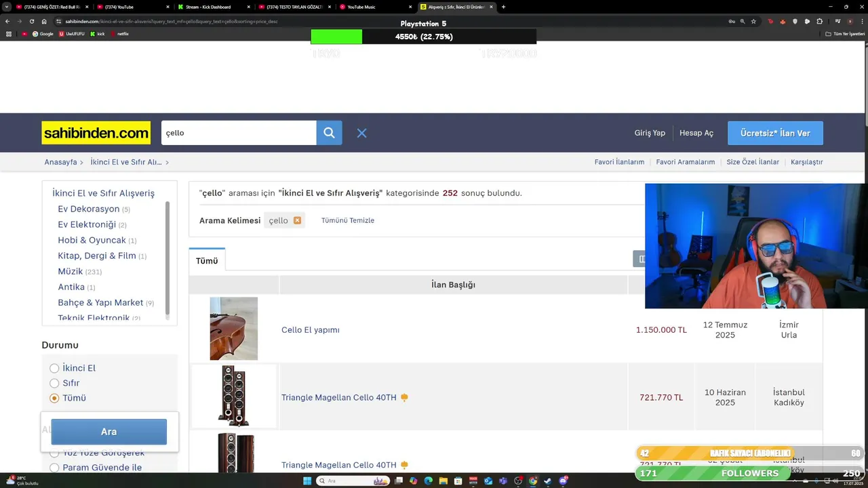Viewport: 868px width, 488px height.
Task: Open the Antika category
Action: pos(71,287)
